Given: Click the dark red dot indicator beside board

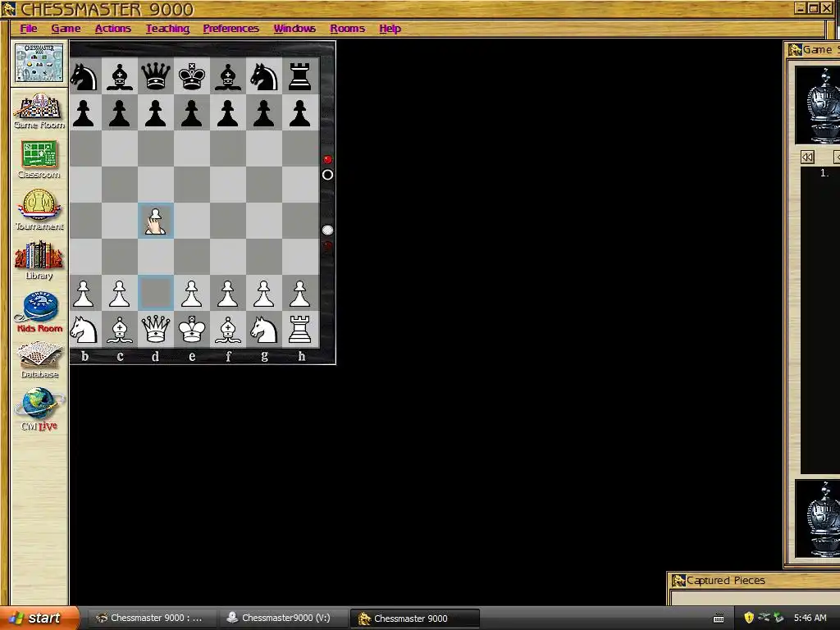Looking at the screenshot, I should point(327,245).
